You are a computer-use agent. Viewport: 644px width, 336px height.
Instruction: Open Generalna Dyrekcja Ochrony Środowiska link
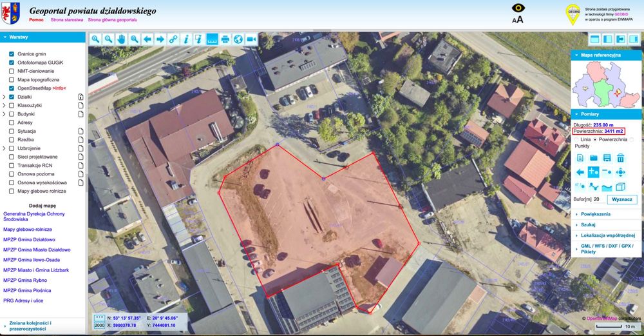34,217
